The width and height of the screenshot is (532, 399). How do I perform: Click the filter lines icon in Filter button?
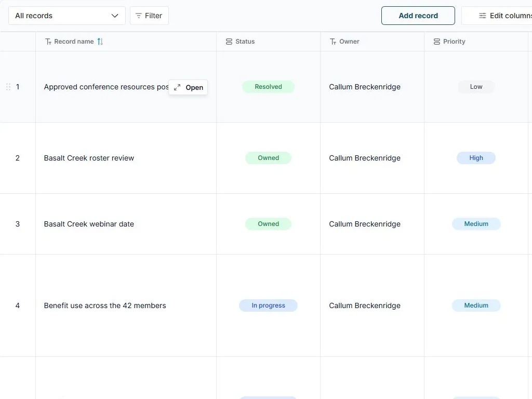[x=138, y=16]
